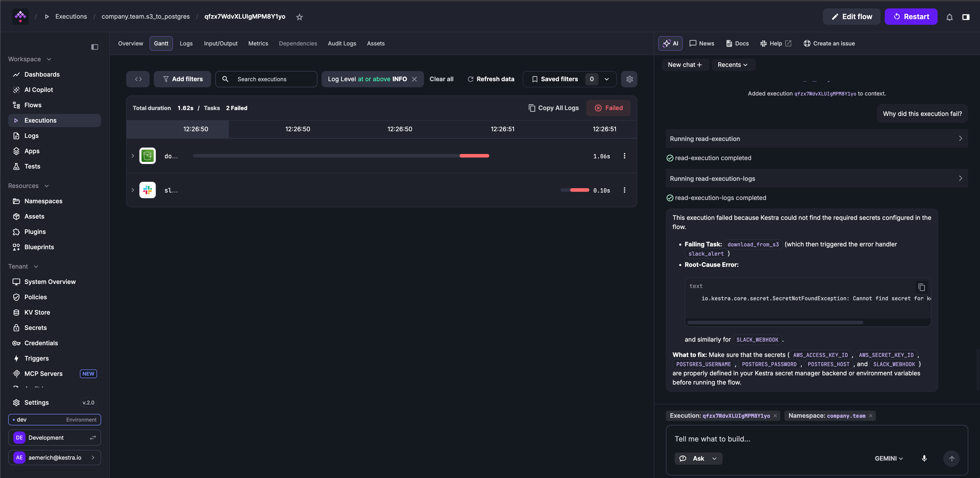Viewport: 980px width, 478px height.
Task: Collapse the Tenant section
Action: coord(23,266)
